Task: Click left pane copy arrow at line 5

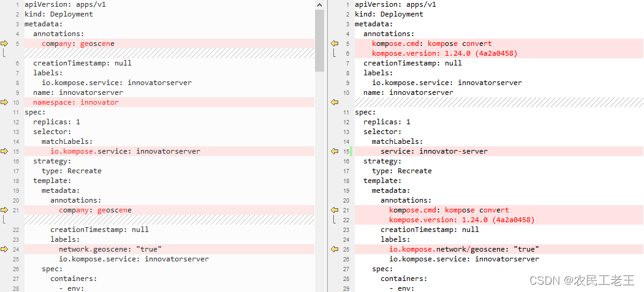Action: (4, 43)
